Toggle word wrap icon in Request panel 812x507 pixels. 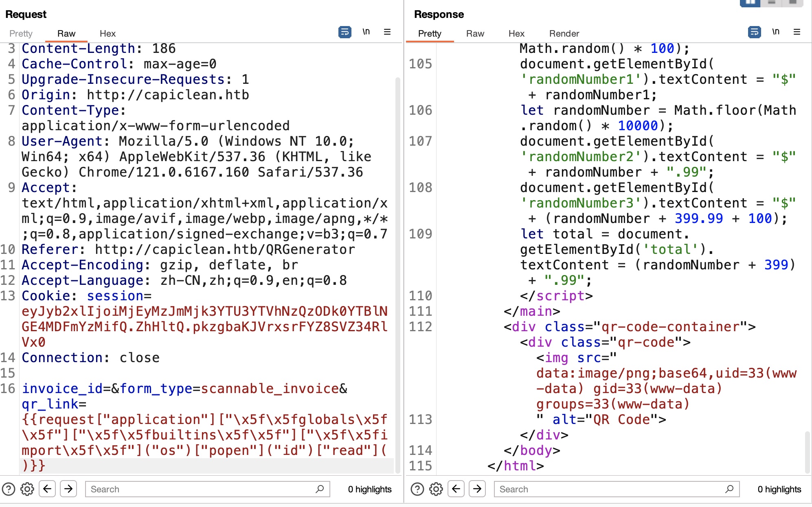345,32
